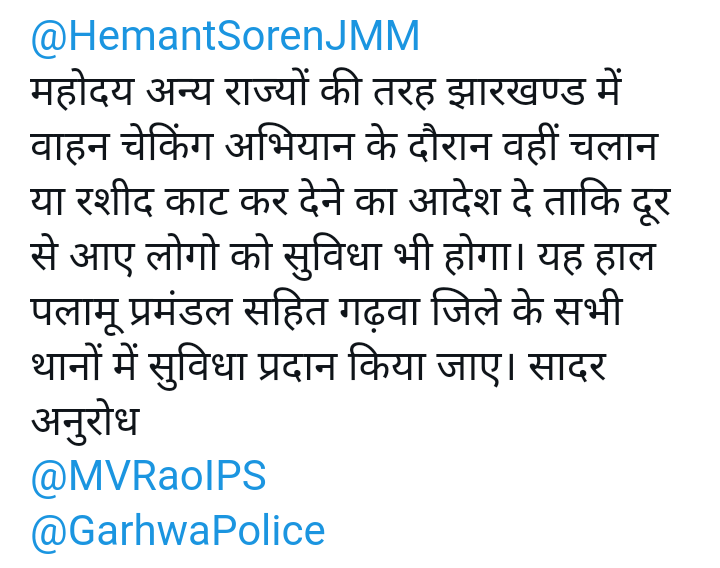720x568 pixels.
Task: Click the word आदेश in third line
Action: click(454, 200)
